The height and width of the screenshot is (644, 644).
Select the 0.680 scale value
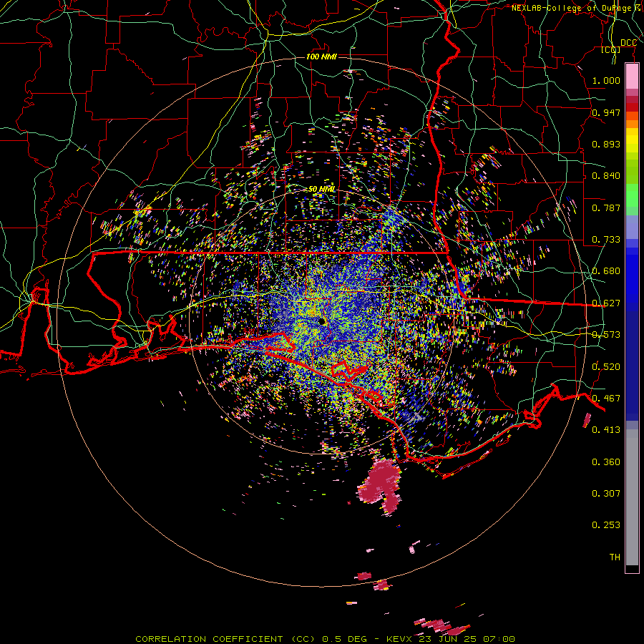(x=606, y=271)
